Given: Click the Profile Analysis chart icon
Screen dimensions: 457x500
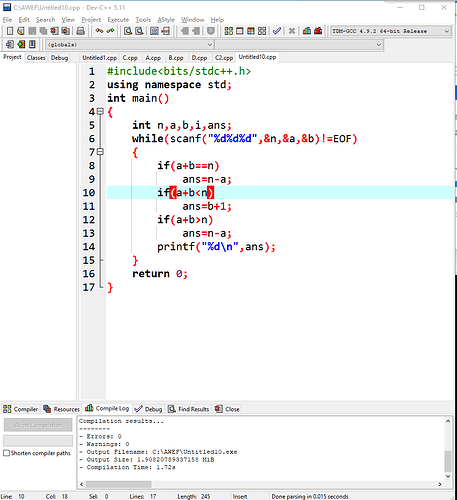Looking at the screenshot, I should [307, 31].
